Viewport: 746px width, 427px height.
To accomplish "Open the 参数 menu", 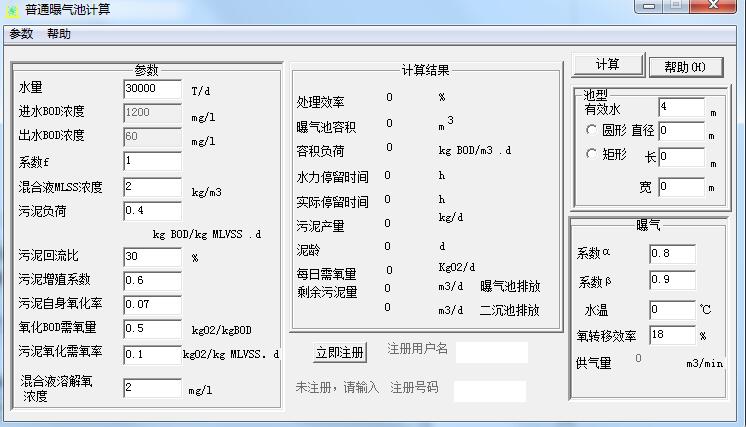I will coord(21,34).
